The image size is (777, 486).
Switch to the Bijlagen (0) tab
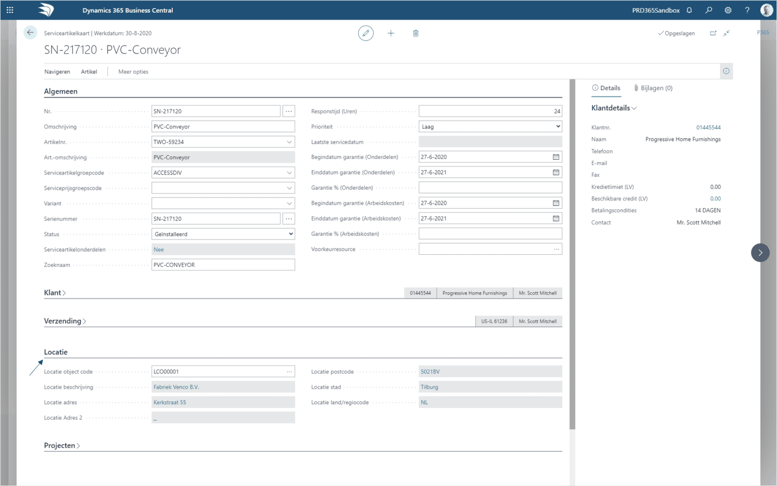point(653,88)
